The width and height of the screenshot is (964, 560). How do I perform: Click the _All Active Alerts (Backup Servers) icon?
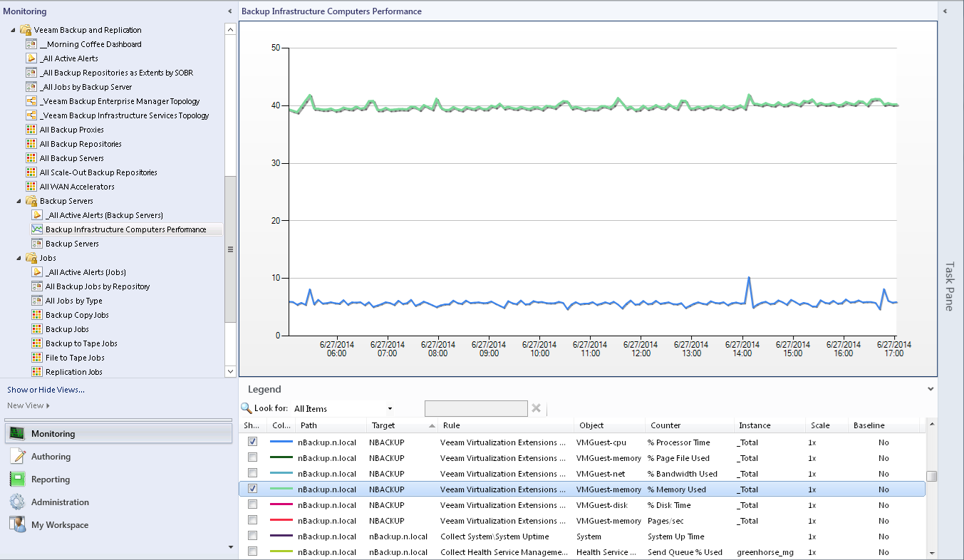click(37, 215)
